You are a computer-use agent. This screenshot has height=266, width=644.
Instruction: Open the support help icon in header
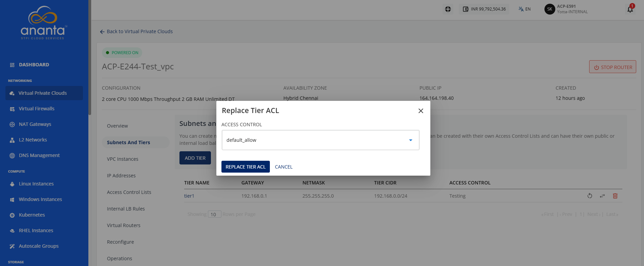tap(448, 9)
